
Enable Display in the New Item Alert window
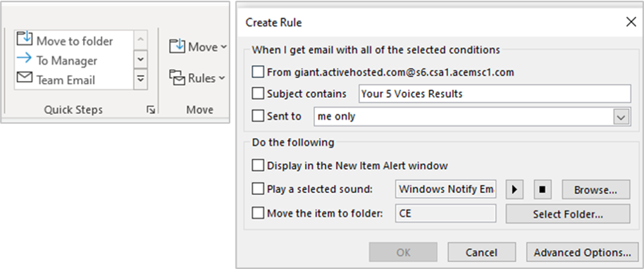tap(258, 165)
